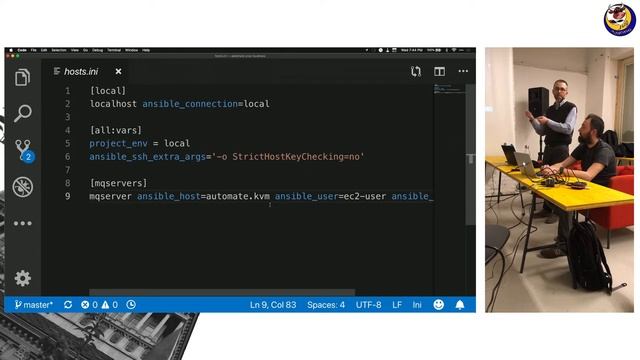Synchronize changes with sync icon
640x360 pixels.
tap(68, 305)
